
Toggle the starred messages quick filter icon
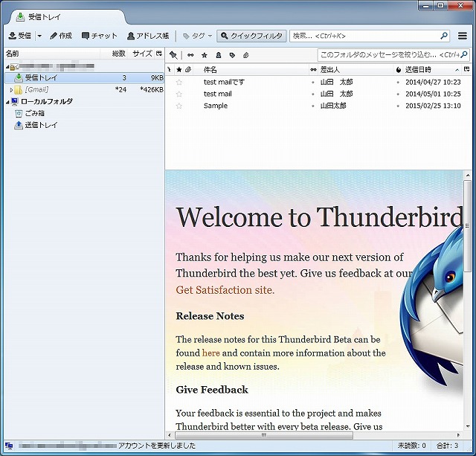[205, 55]
